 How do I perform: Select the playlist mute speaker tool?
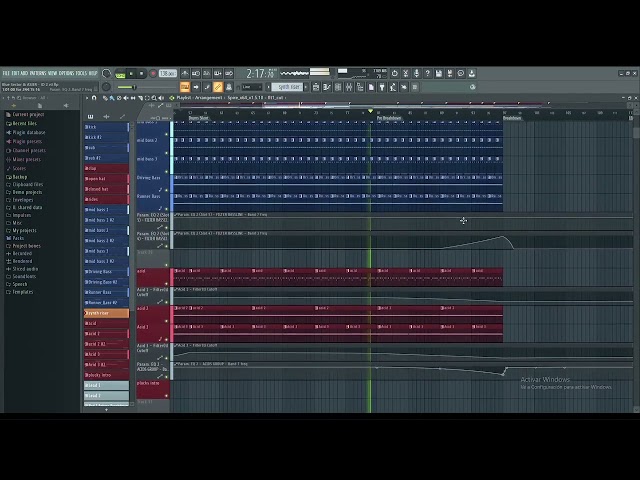point(126,98)
